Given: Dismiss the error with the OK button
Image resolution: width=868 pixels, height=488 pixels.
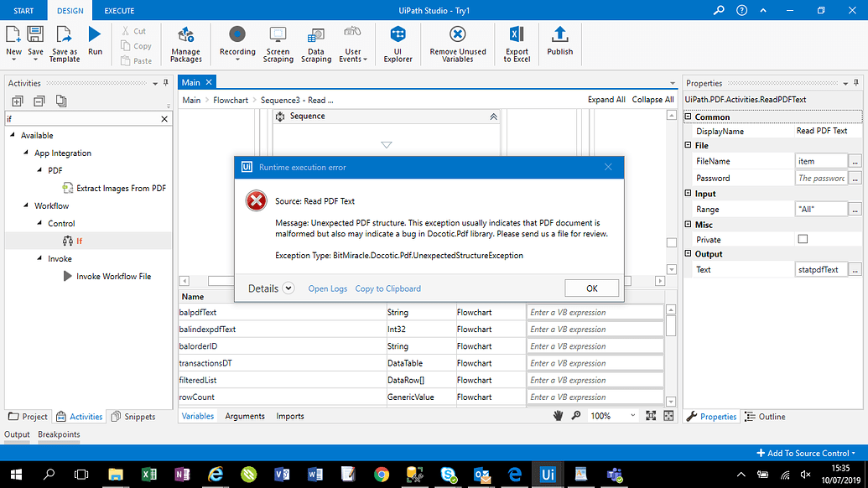Looking at the screenshot, I should pos(591,288).
